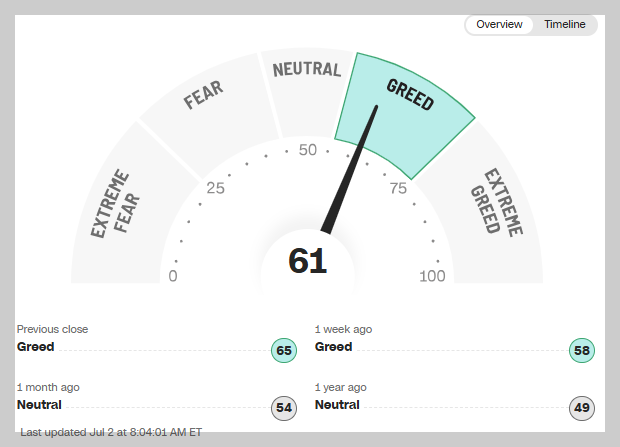Click the Last updated timestamp text

111,432
